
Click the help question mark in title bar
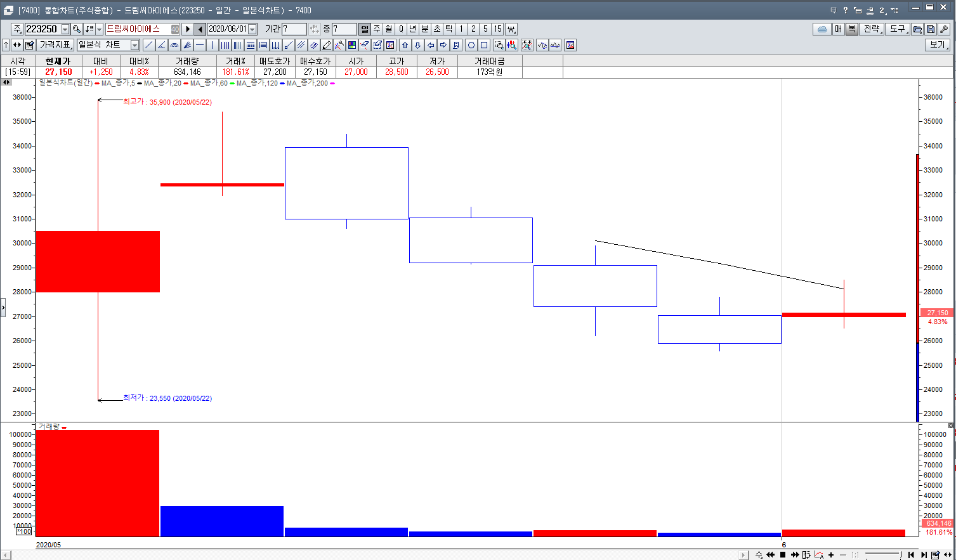845,10
